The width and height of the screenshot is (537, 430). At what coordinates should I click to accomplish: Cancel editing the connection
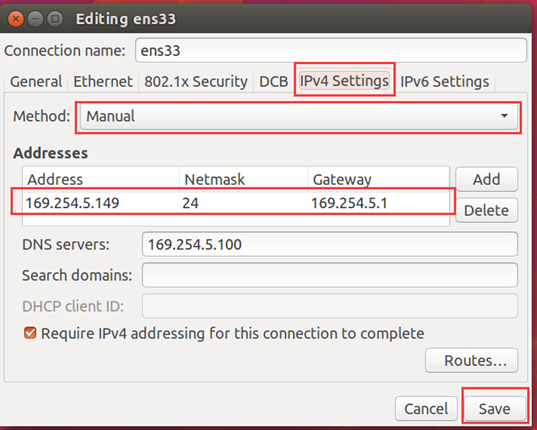pyautogui.click(x=426, y=408)
